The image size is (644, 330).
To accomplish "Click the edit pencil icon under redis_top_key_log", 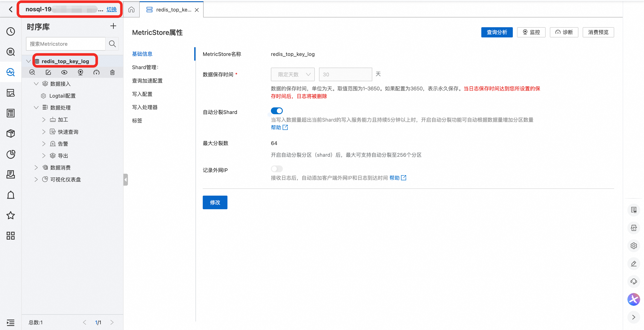I will click(48, 72).
